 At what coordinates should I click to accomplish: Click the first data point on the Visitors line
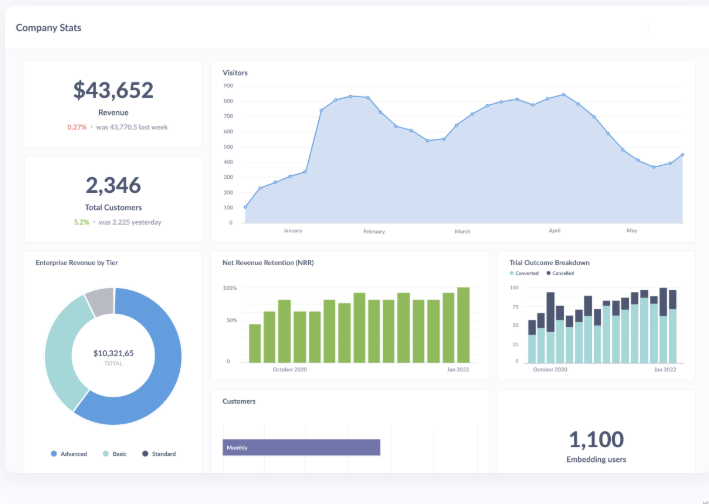[245, 207]
